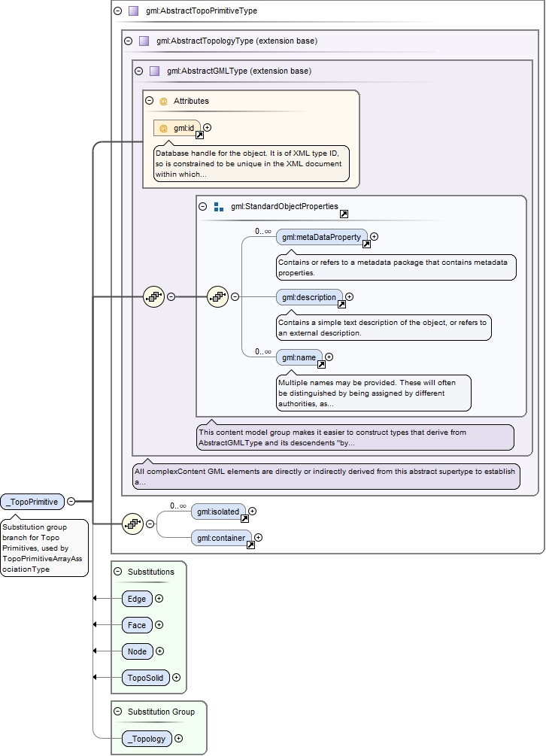
Task: Open the gml:AbstractGMLType label
Action: [x=239, y=71]
